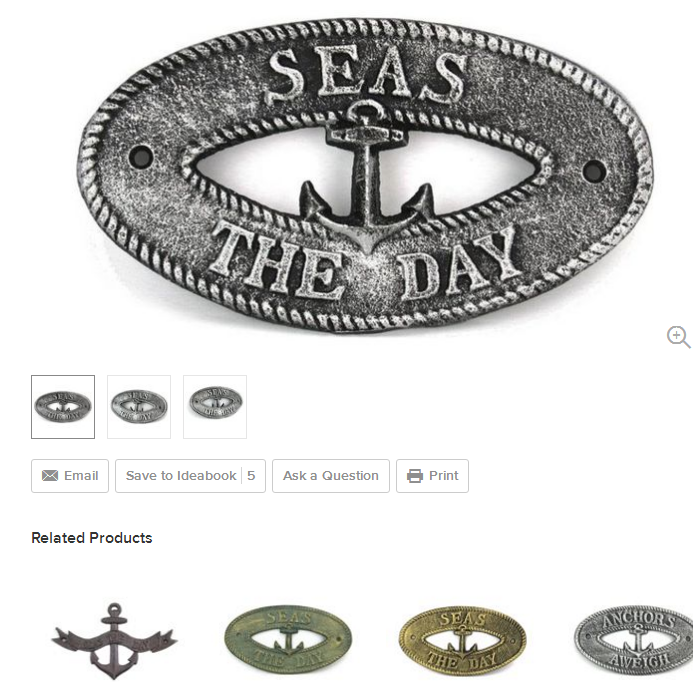Click the main Seas The Day product image
Viewport: 693px width, 682px height.
point(365,176)
